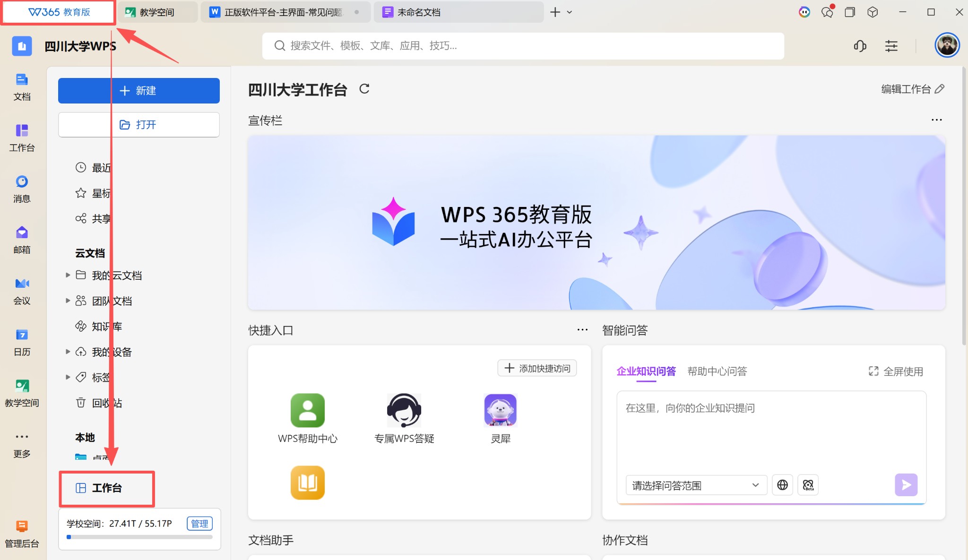
Task: Open the 文档 section in left sidebar
Action: (x=22, y=87)
